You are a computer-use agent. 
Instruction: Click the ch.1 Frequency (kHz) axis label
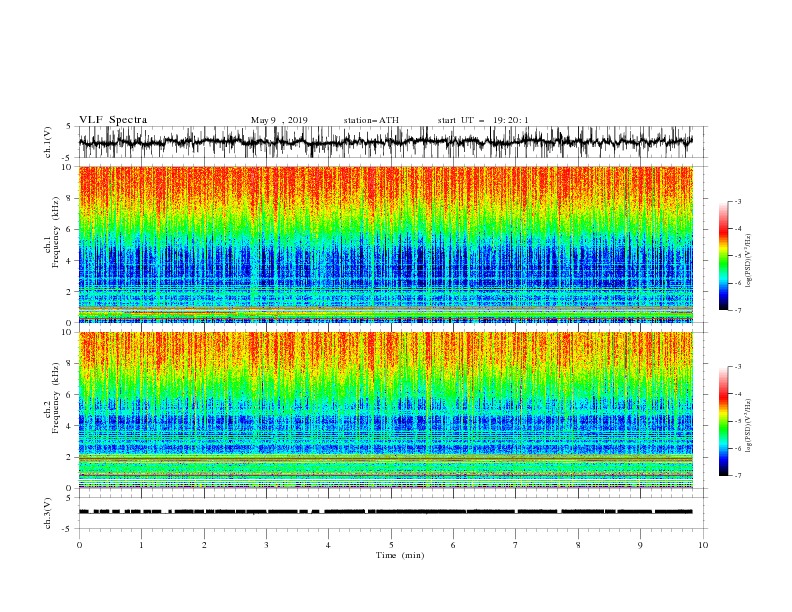(52, 233)
